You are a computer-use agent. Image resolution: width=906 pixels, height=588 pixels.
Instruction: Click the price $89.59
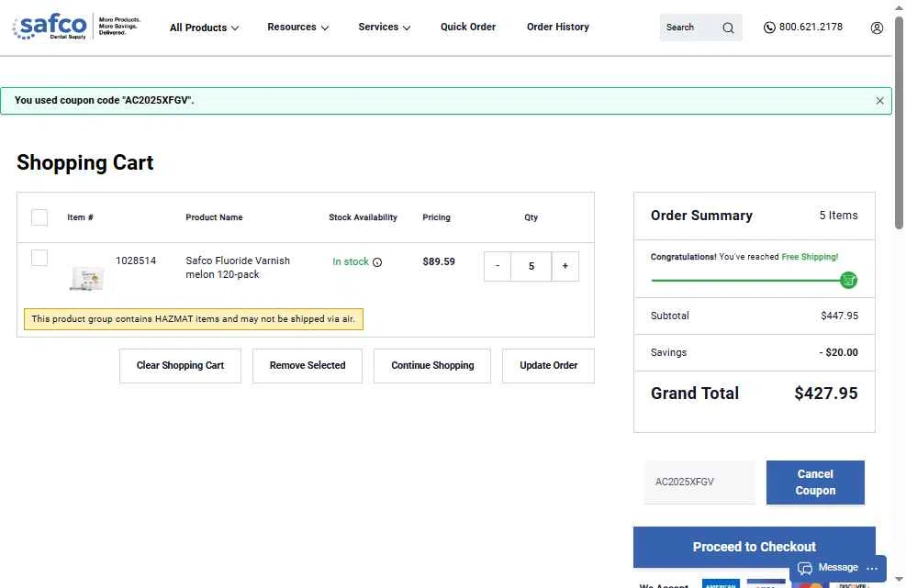[439, 261]
